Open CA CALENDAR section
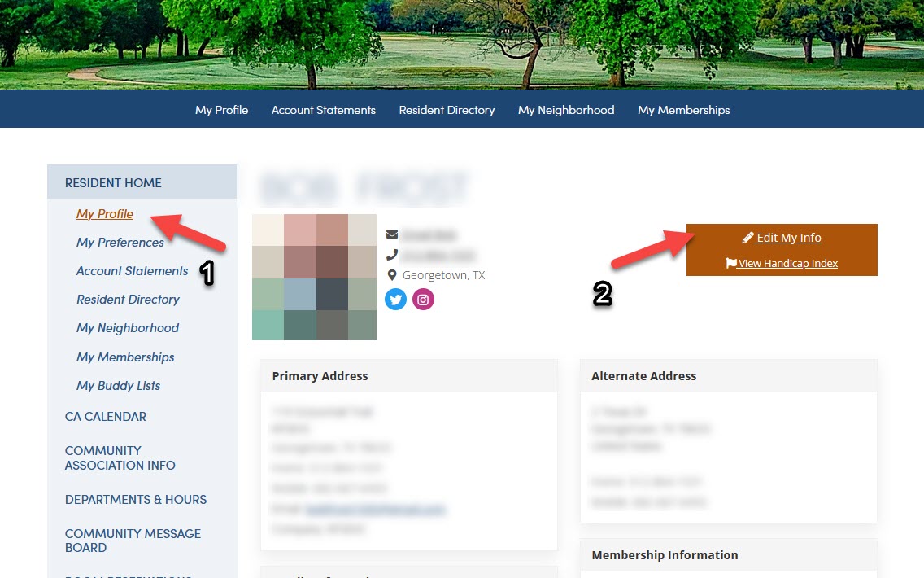Image resolution: width=924 pixels, height=578 pixels. (x=106, y=416)
